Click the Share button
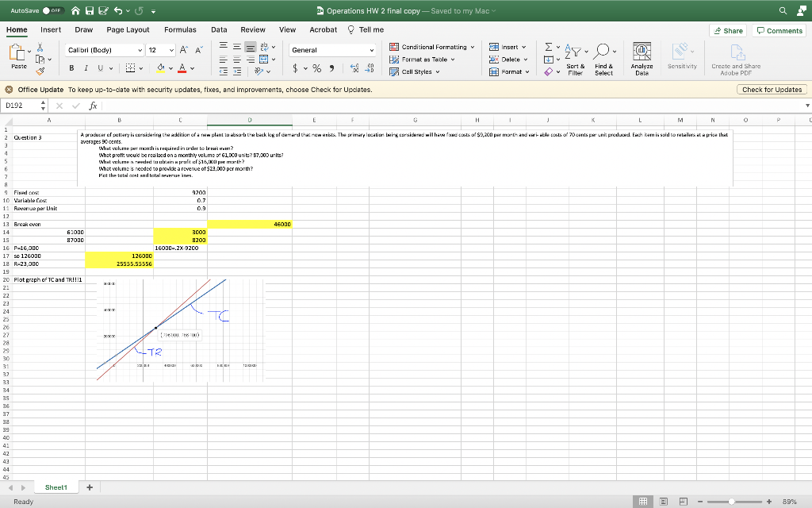812x508 pixels. (x=727, y=29)
